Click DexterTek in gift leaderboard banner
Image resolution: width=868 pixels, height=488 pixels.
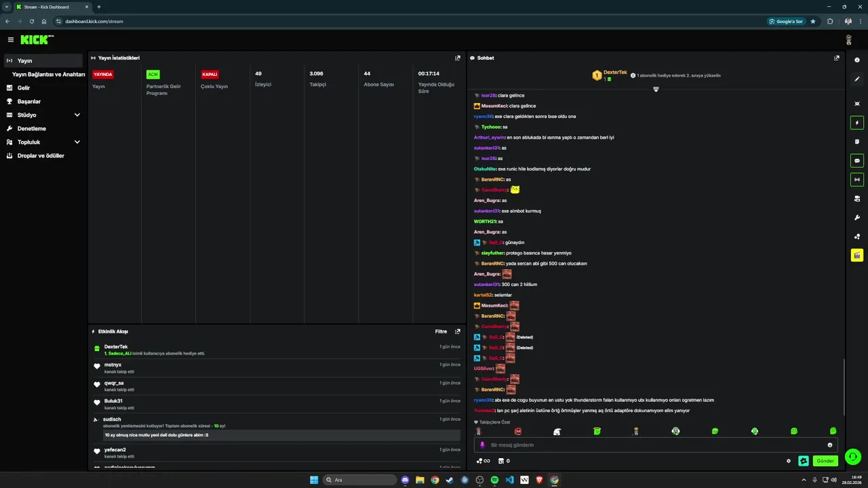tap(615, 72)
